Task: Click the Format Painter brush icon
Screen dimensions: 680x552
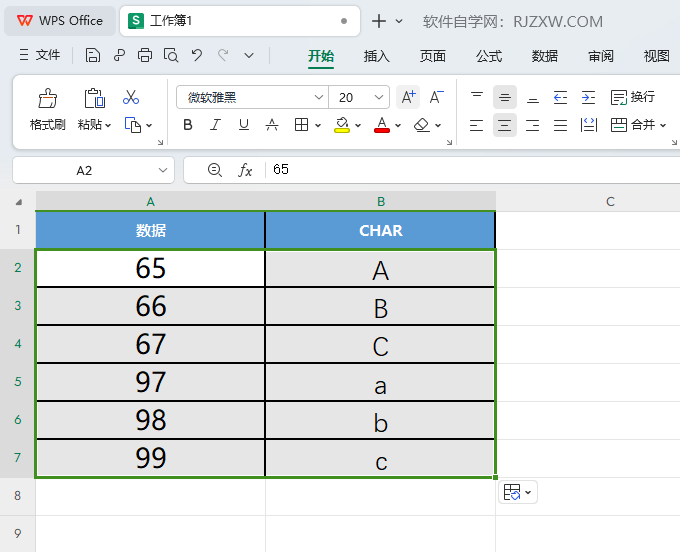Action: click(48, 98)
